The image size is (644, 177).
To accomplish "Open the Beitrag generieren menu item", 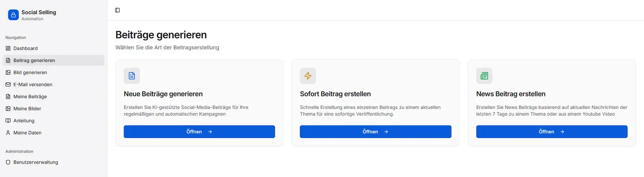I will [34, 60].
